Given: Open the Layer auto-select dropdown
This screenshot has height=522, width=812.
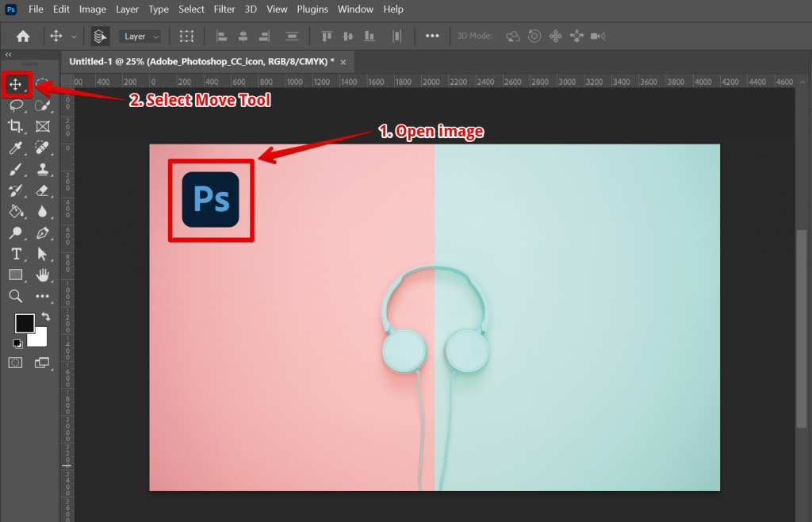Looking at the screenshot, I should pyautogui.click(x=141, y=36).
